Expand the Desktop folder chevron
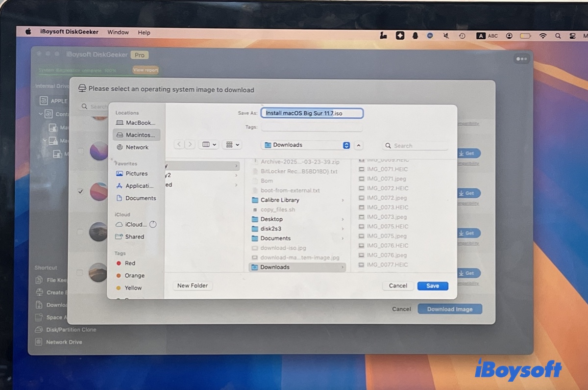This screenshot has width=588, height=390. (x=343, y=219)
